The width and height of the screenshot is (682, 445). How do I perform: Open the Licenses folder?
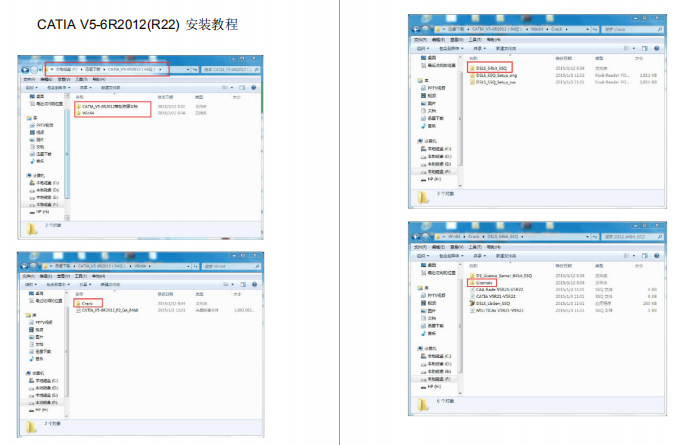(481, 283)
